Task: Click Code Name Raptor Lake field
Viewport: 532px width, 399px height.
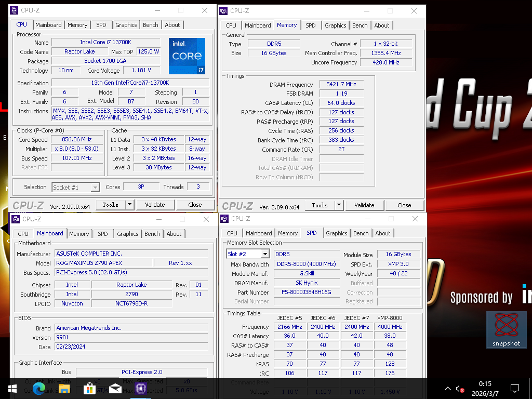Action: coord(79,51)
